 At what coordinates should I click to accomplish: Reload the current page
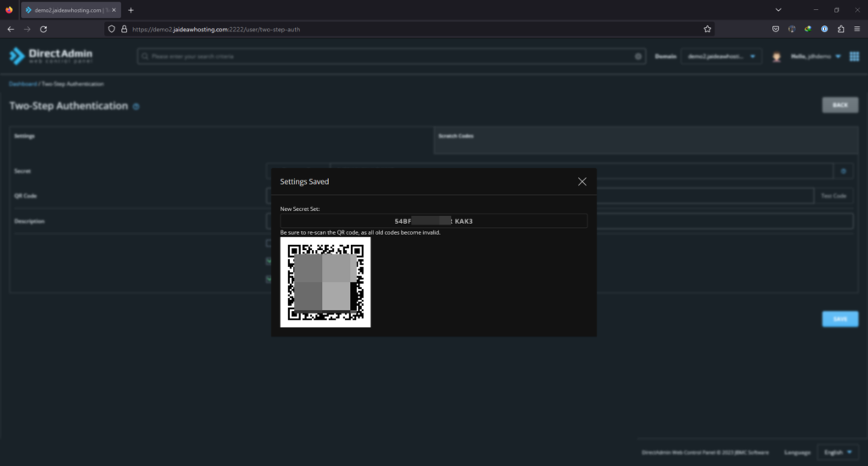[43, 30]
